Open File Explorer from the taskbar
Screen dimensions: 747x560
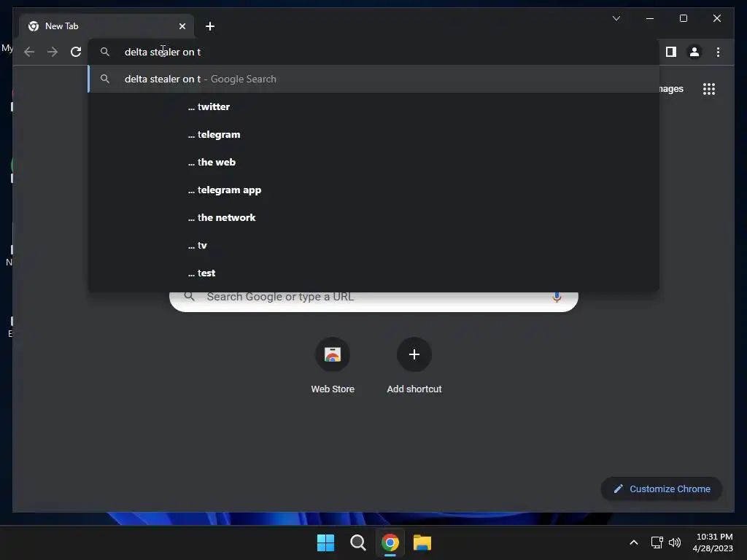click(x=422, y=542)
